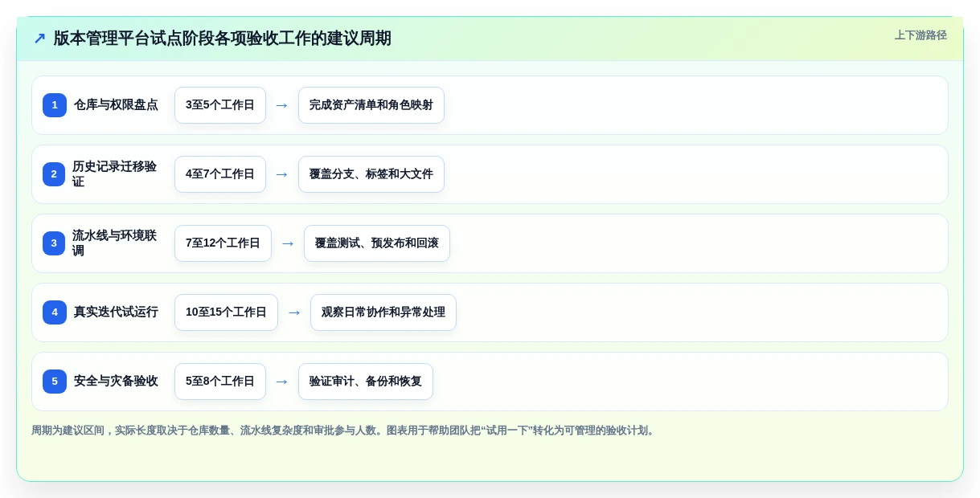Click the arrow after 3至5个工作日
This screenshot has width=980, height=498.
tap(282, 105)
